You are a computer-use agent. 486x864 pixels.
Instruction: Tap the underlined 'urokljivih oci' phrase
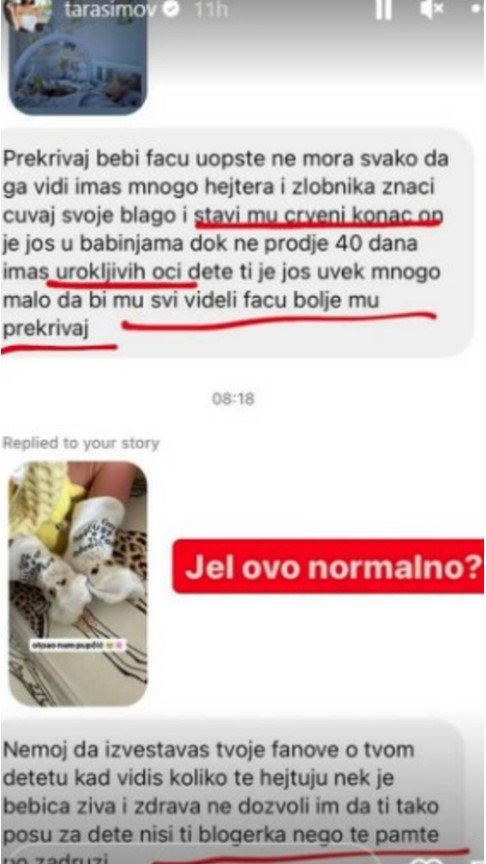121,272
